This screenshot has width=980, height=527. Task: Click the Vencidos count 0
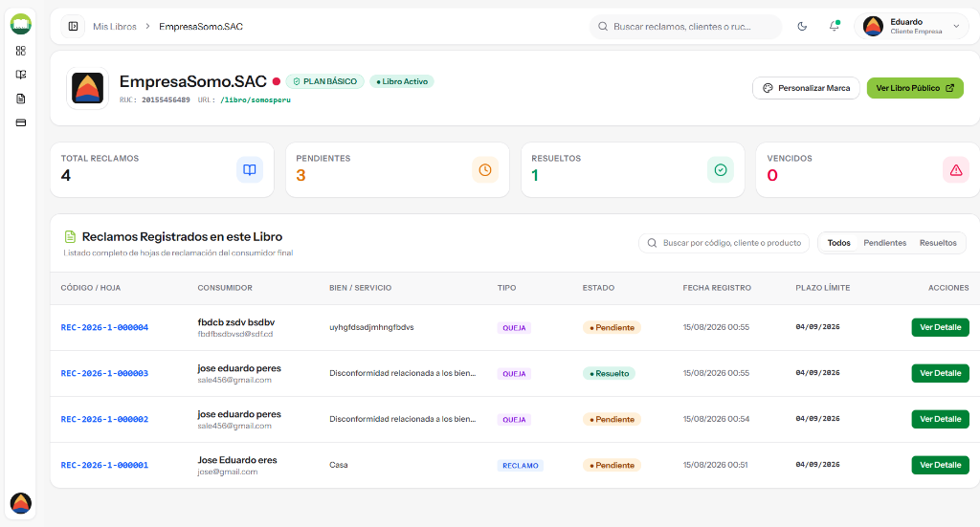772,175
